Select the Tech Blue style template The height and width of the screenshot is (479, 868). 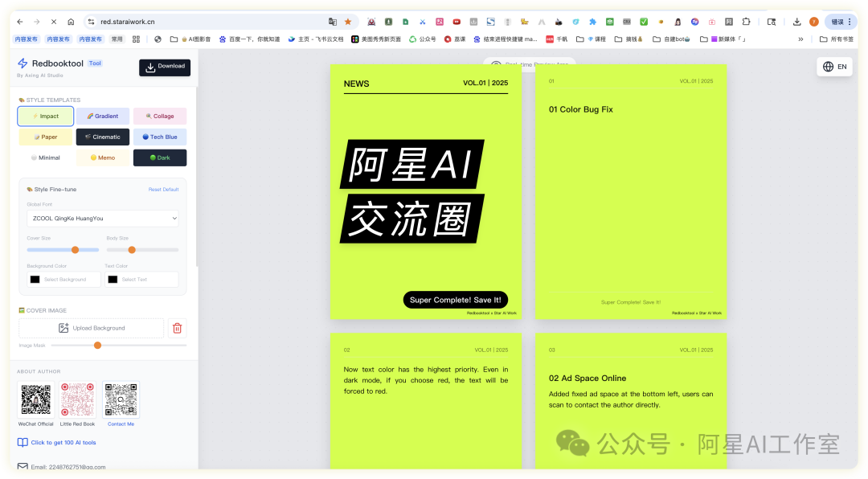pos(160,137)
